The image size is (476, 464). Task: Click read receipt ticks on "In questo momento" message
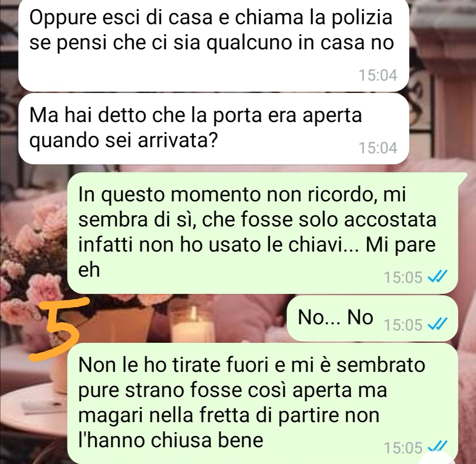click(x=438, y=277)
